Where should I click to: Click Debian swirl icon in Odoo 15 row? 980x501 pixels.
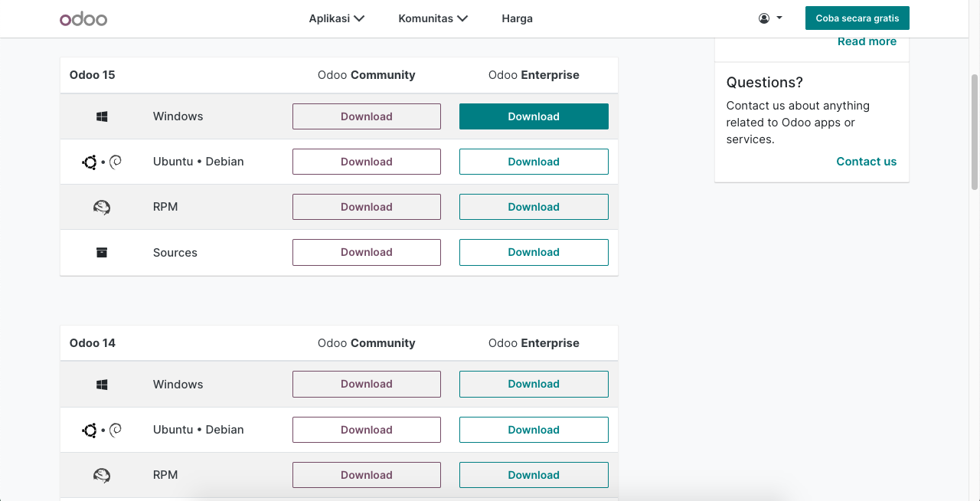(x=116, y=162)
